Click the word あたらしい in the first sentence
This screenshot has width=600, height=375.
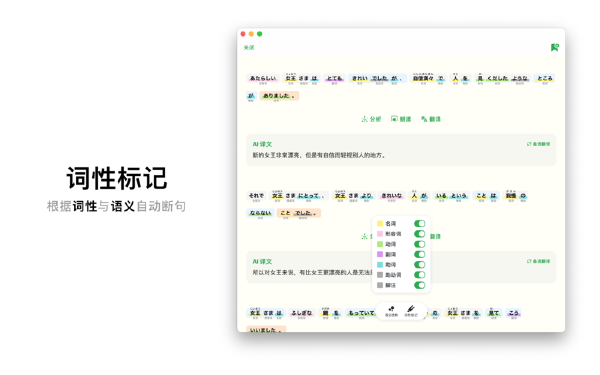tap(263, 78)
